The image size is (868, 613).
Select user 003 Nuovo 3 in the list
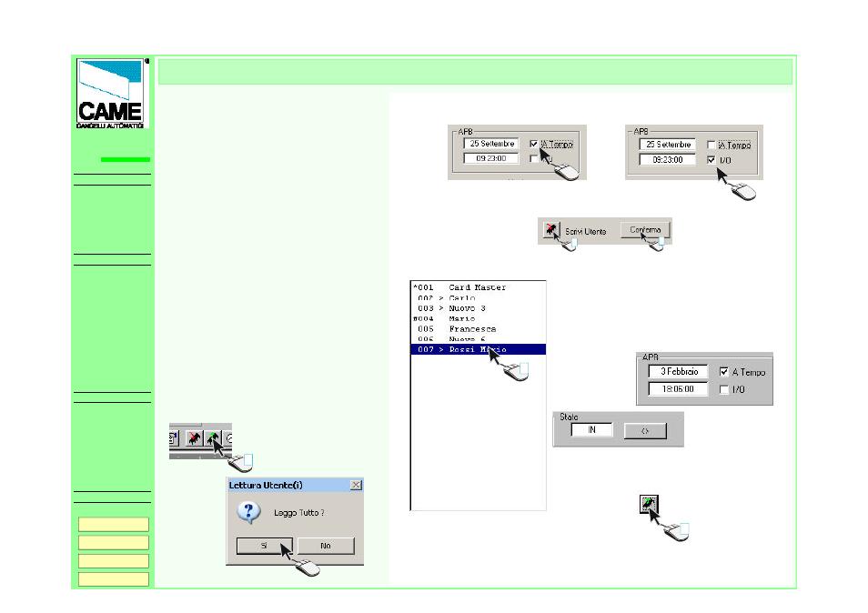[x=479, y=308]
